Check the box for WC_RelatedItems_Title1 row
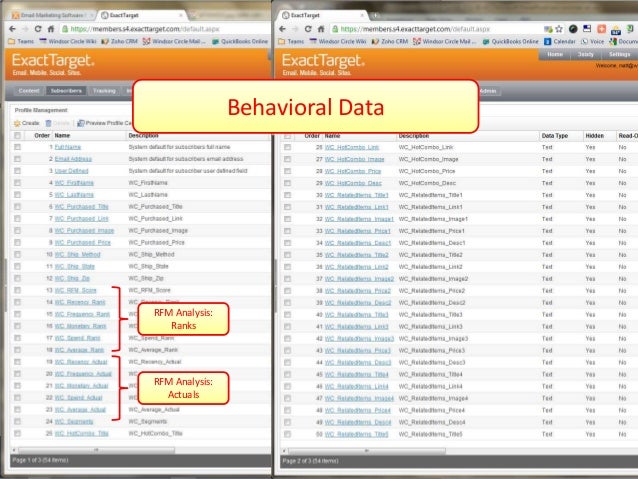The height and width of the screenshot is (479, 638). pyautogui.click(x=288, y=195)
